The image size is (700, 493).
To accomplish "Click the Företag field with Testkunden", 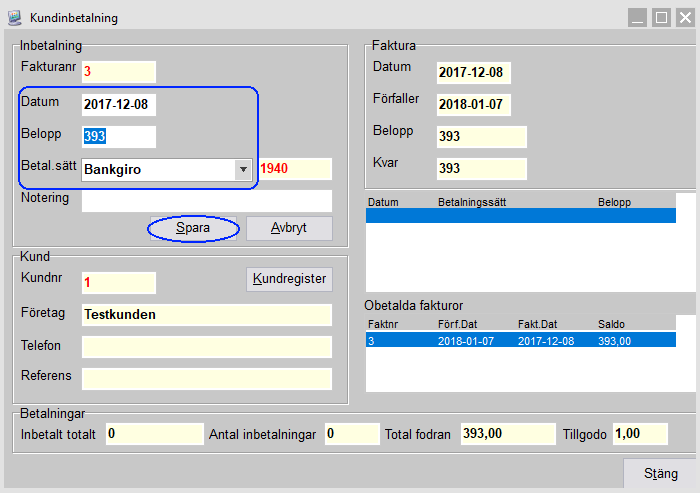I will [206, 315].
